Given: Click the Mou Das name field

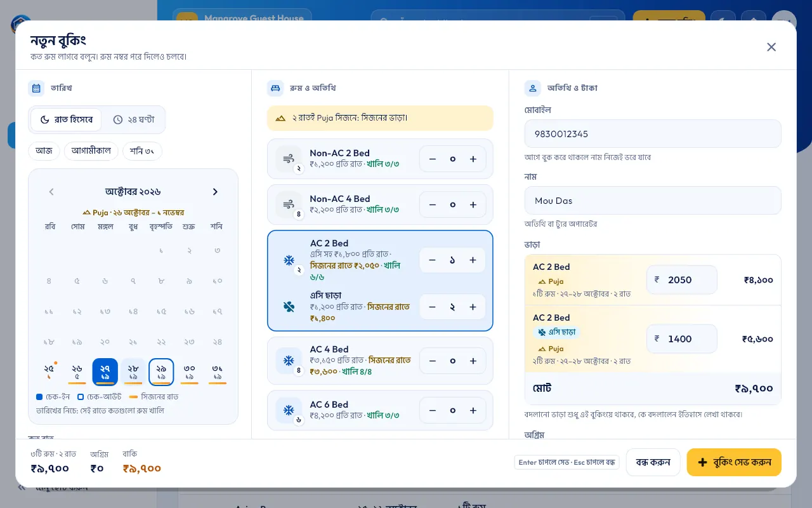Looking at the screenshot, I should coord(653,201).
